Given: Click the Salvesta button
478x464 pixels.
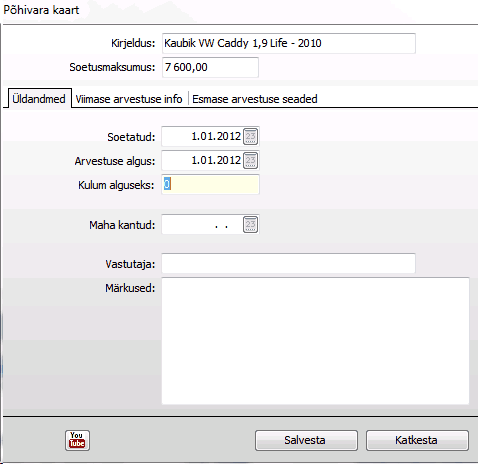Looking at the screenshot, I should pyautogui.click(x=306, y=440).
